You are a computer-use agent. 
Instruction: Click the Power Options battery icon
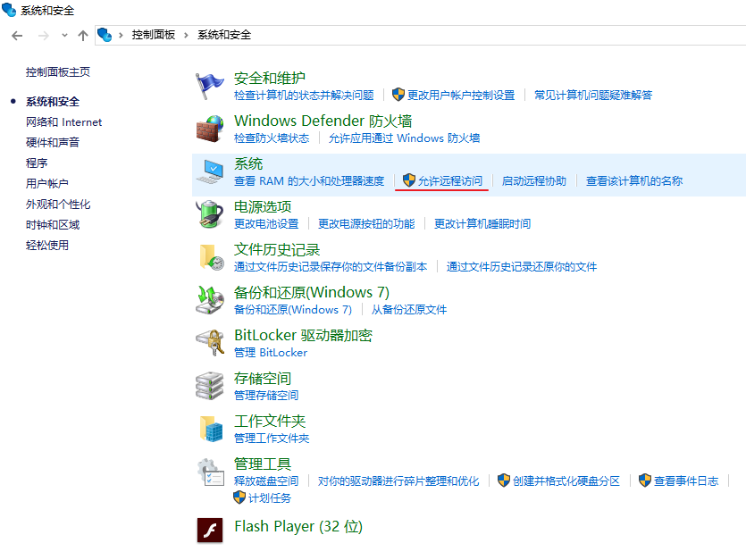(209, 214)
